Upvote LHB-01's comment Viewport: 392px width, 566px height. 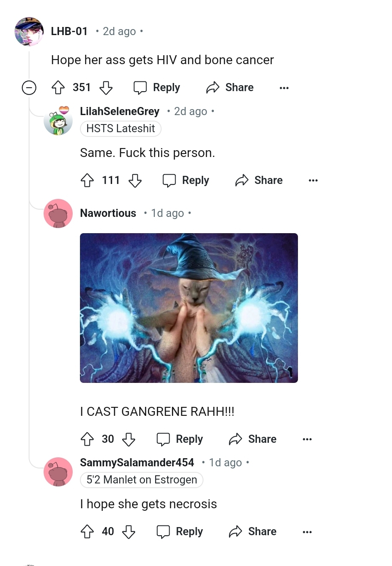58,88
